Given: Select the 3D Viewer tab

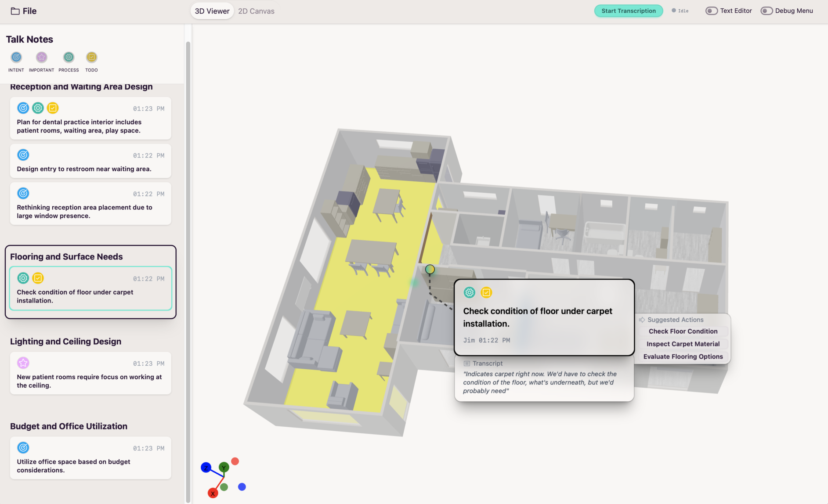Looking at the screenshot, I should (x=212, y=11).
